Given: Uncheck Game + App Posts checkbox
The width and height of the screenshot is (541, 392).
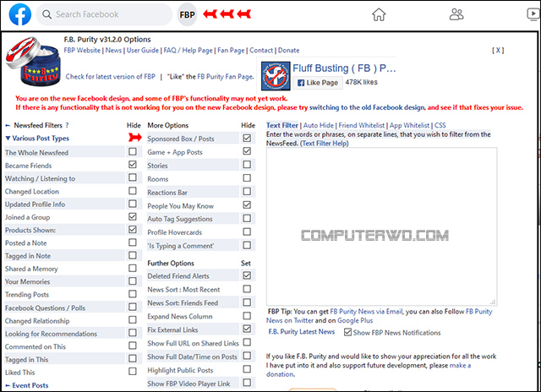Looking at the screenshot, I should click(x=247, y=151).
